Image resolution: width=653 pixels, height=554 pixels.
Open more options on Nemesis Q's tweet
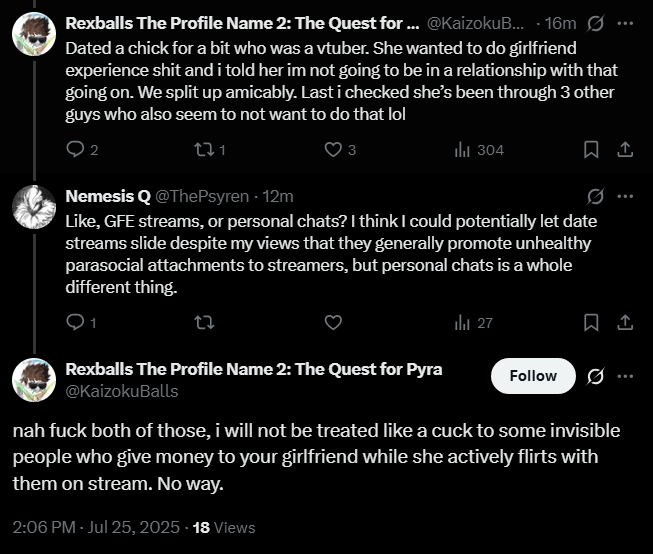[626, 196]
